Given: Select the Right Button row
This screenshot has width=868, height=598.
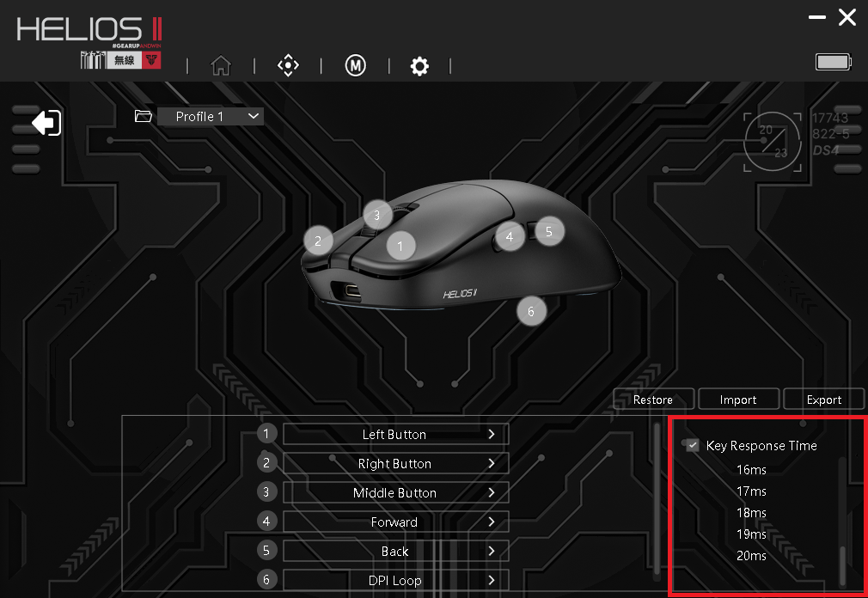Looking at the screenshot, I should [x=396, y=464].
